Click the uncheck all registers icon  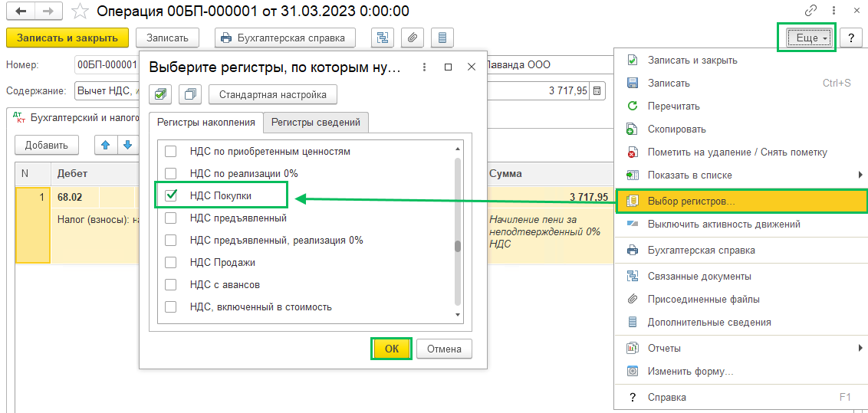coord(190,95)
